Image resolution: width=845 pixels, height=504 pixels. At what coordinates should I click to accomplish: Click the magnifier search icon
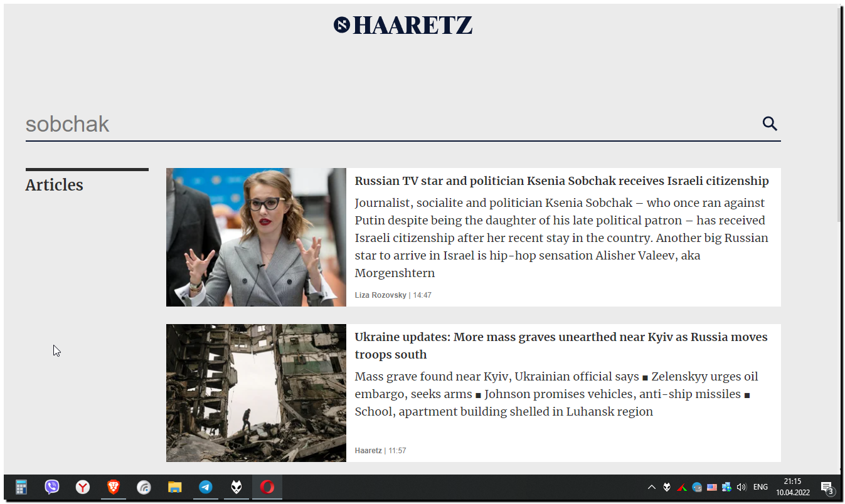[770, 123]
